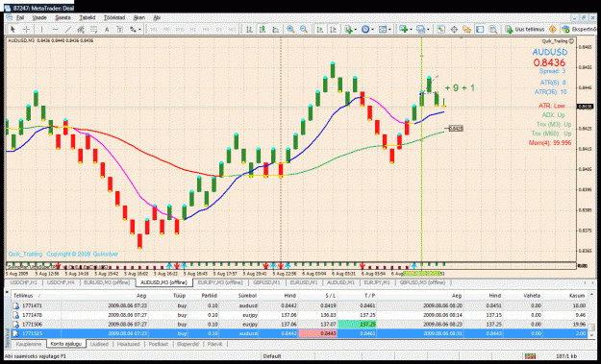Toggle chart shift
The width and height of the screenshot is (601, 364).
point(333,29)
